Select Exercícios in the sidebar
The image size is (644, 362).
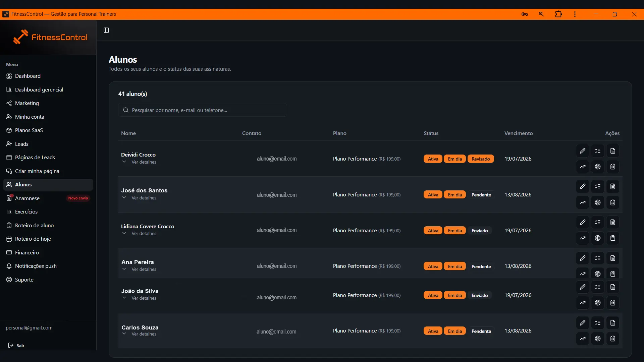click(48, 212)
